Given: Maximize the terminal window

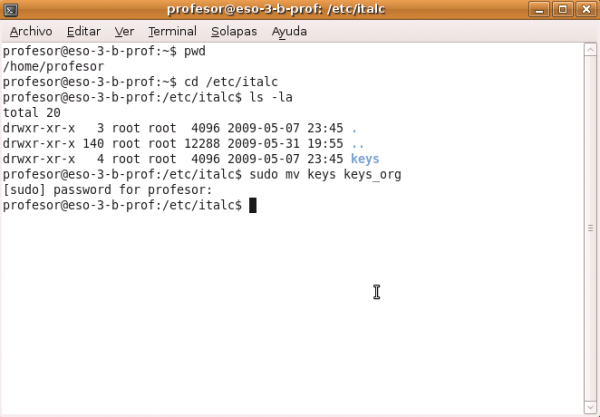Looking at the screenshot, I should 564,10.
